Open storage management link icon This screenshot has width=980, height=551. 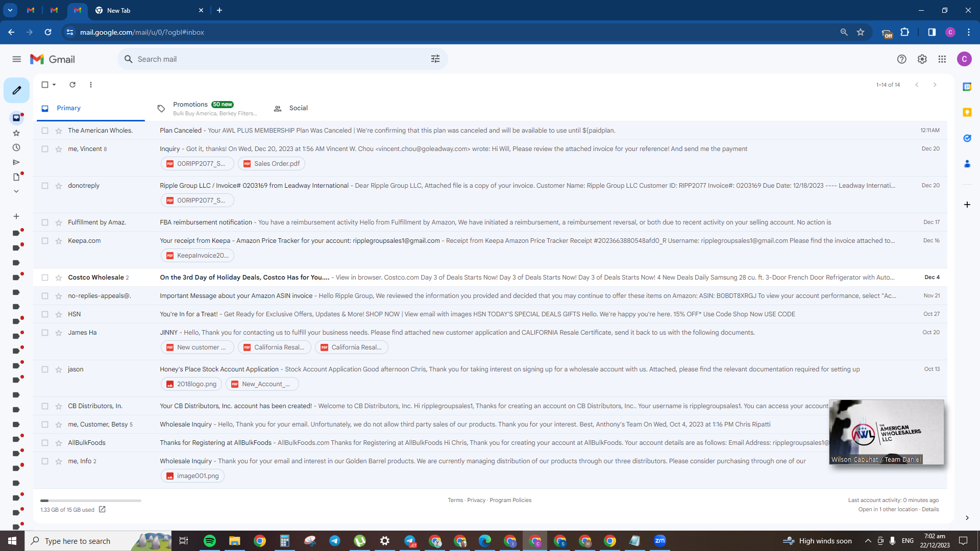[x=102, y=509]
